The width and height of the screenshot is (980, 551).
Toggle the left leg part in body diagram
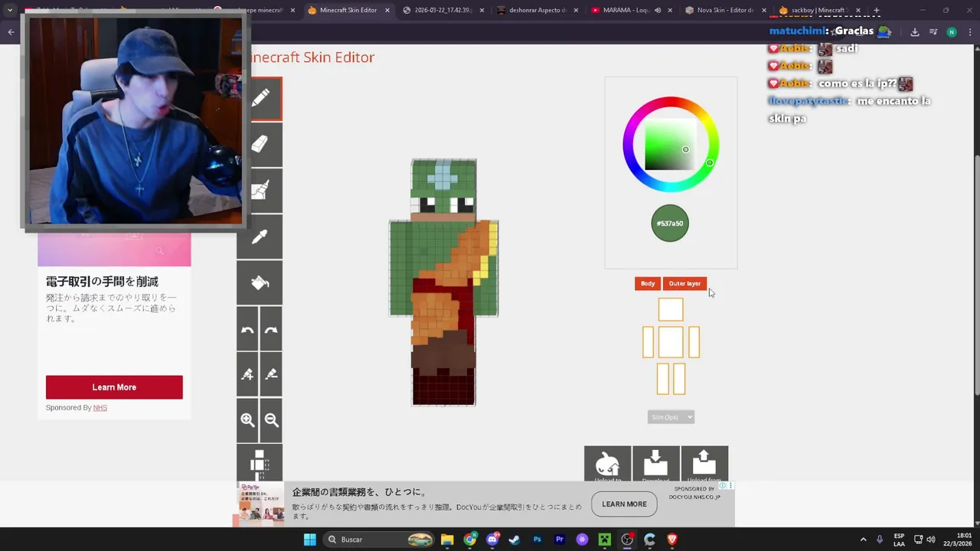pos(663,379)
